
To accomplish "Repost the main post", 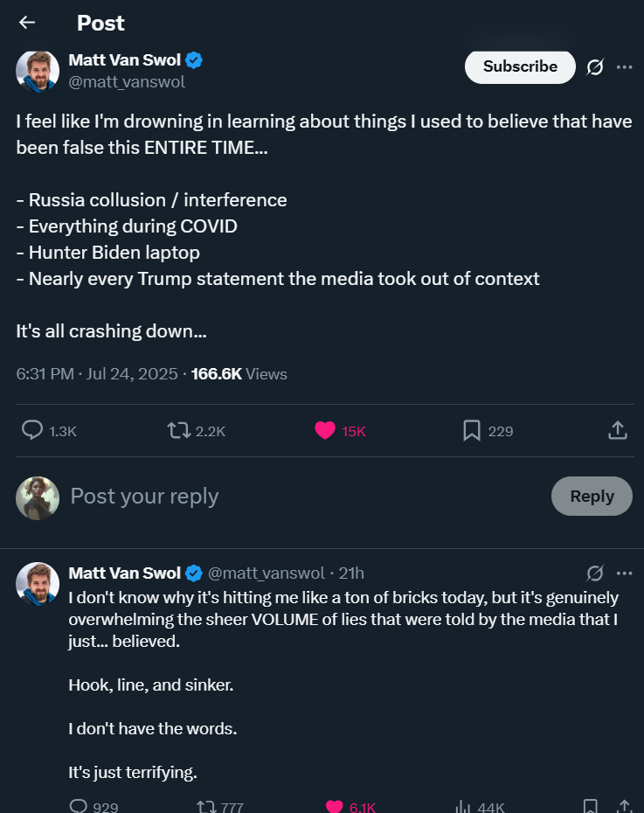I will click(x=179, y=430).
